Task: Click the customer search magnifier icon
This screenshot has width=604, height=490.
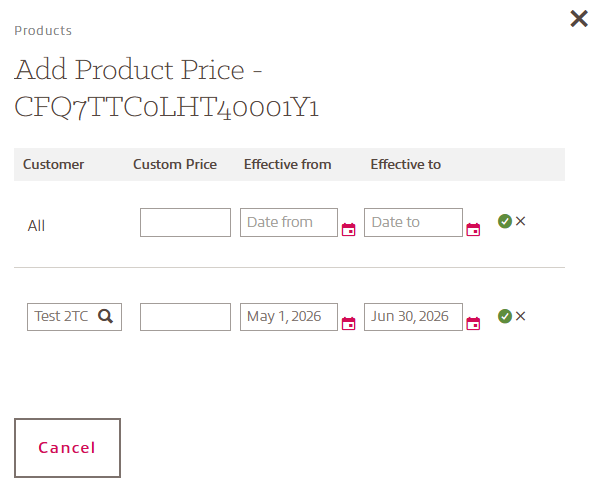Action: point(105,317)
